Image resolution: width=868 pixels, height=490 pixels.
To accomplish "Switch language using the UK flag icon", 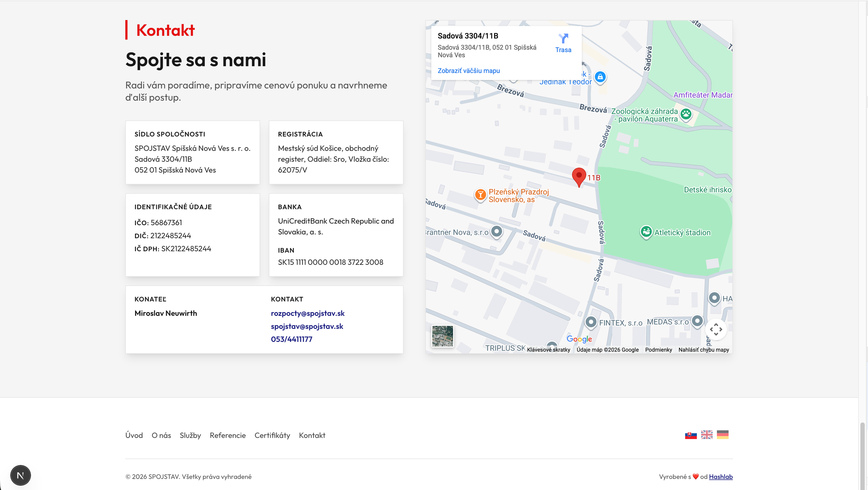I will 707,435.
